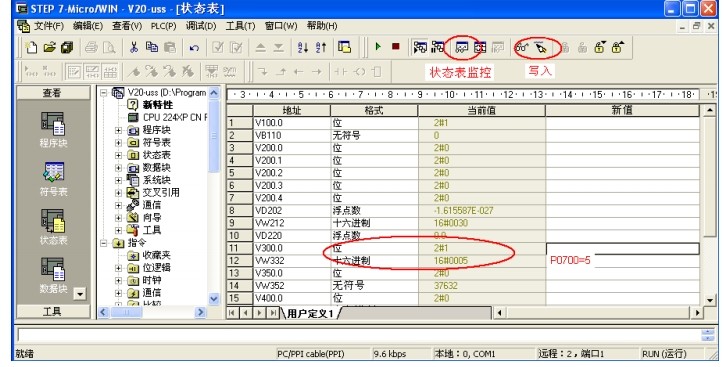
Task: Click the 工具 bar button at bottom left
Action: click(52, 312)
